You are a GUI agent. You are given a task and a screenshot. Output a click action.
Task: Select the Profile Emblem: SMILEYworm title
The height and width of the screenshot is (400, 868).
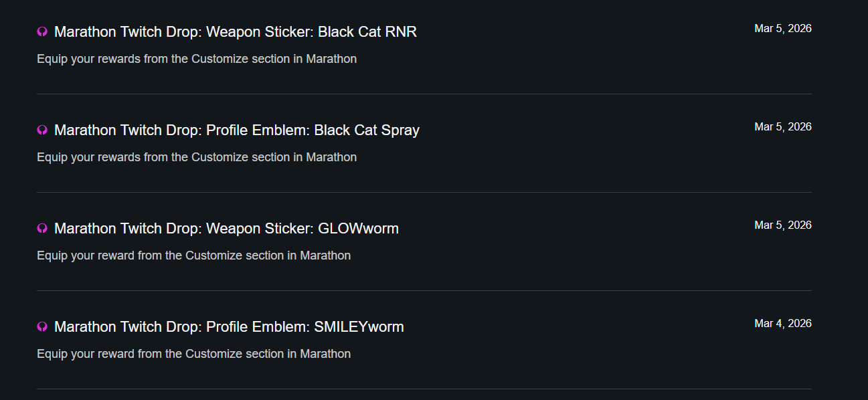[229, 326]
